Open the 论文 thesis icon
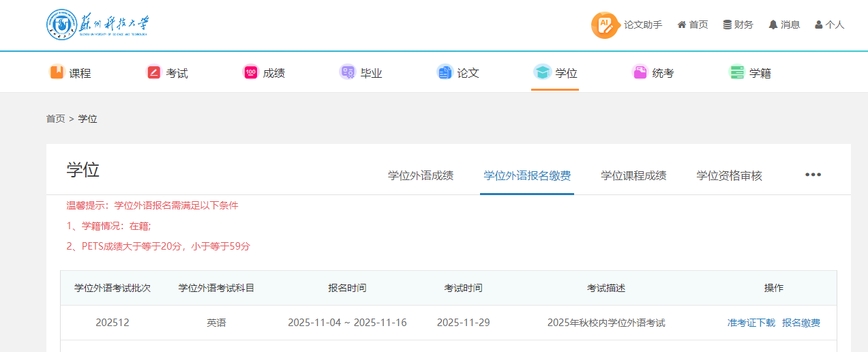868x352 pixels. [445, 72]
